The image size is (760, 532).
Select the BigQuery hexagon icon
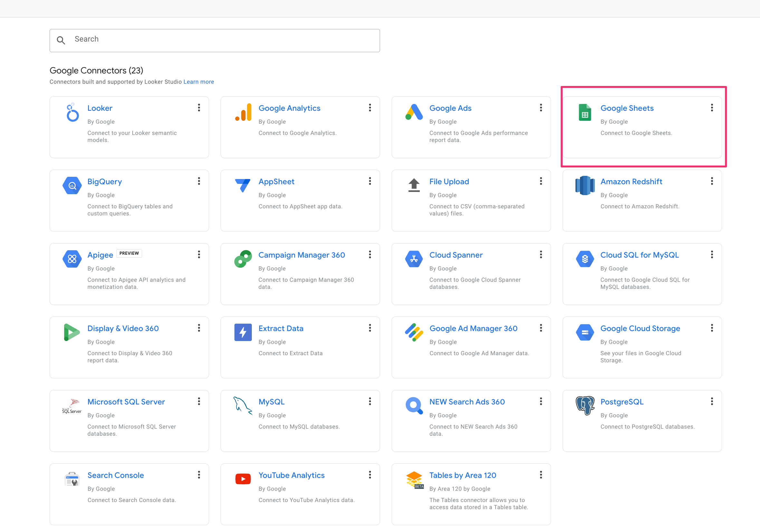72,186
